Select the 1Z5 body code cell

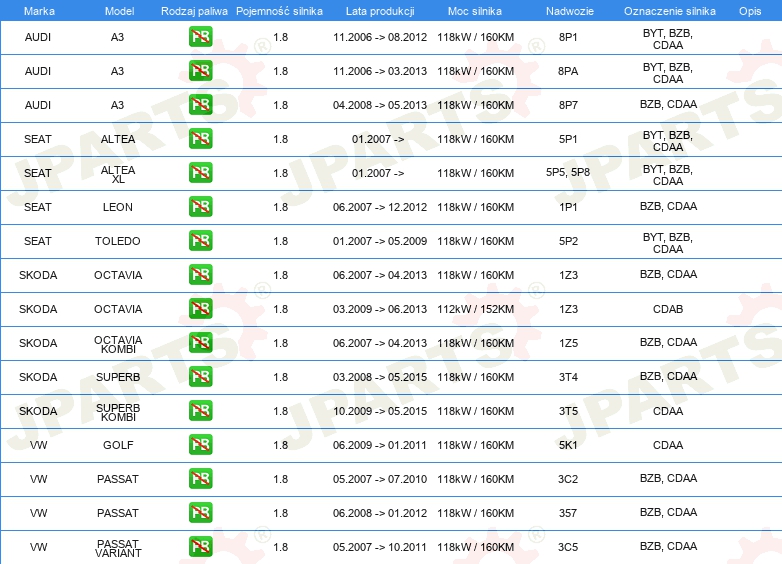pyautogui.click(x=568, y=343)
